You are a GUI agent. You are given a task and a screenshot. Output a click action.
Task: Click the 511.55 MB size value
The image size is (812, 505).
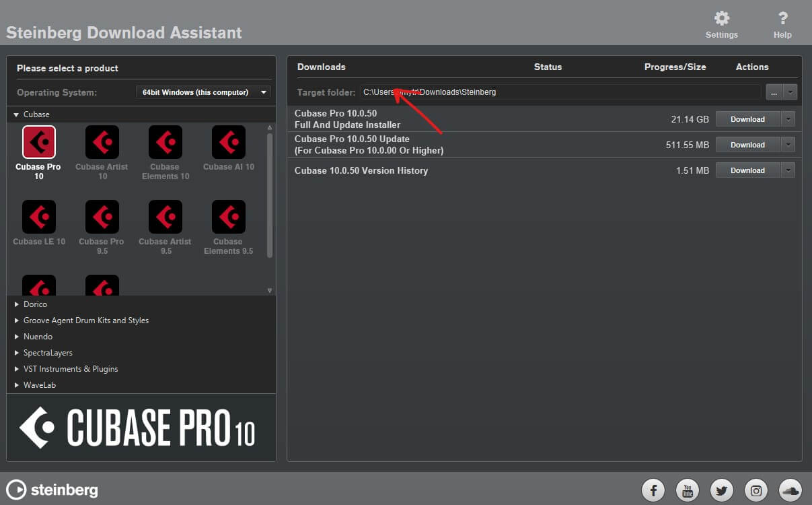coord(686,145)
